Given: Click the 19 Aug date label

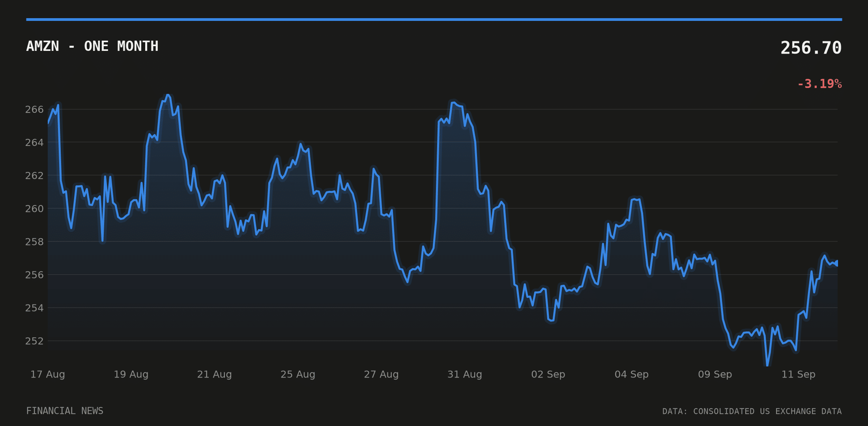Looking at the screenshot, I should [x=131, y=374].
